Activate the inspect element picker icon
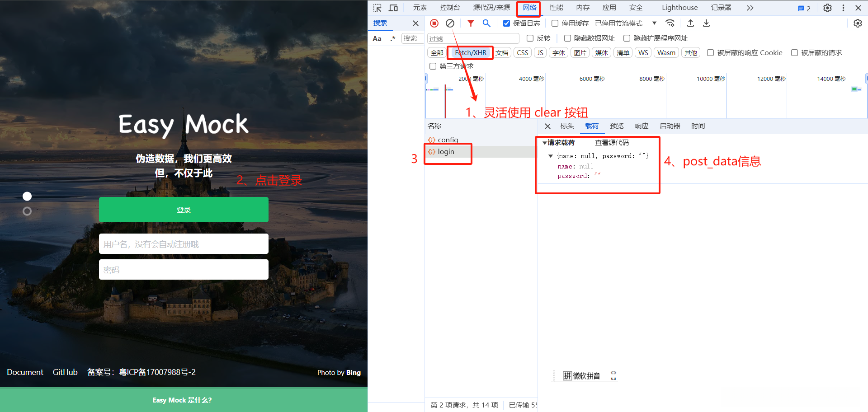 click(377, 8)
